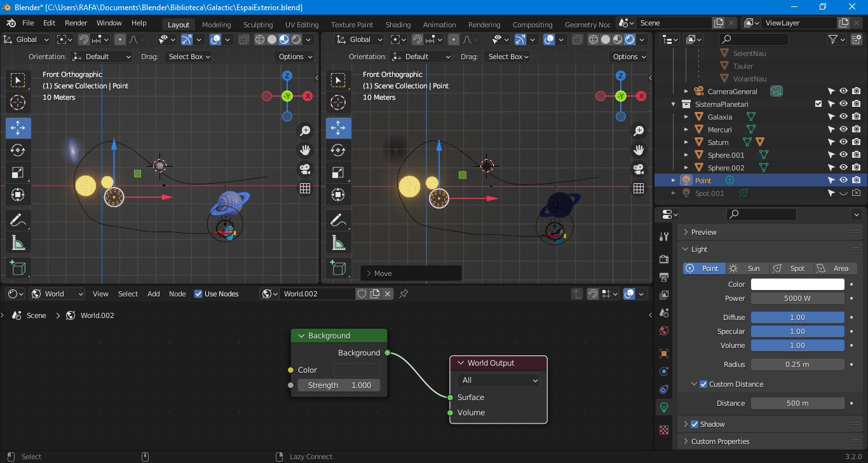Click the zoom magnifier in right viewport

pyautogui.click(x=639, y=131)
